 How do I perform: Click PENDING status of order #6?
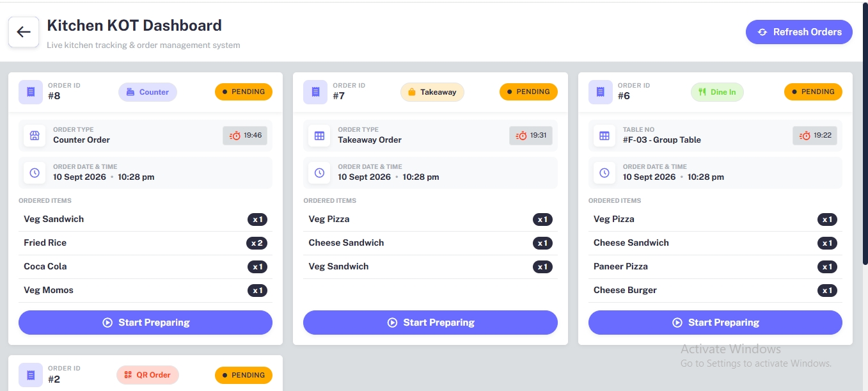coord(813,92)
